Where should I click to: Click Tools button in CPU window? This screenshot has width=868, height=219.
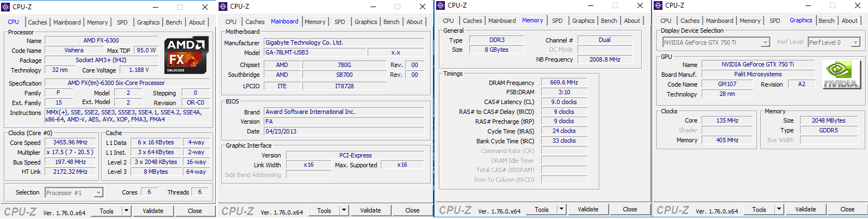[107, 211]
